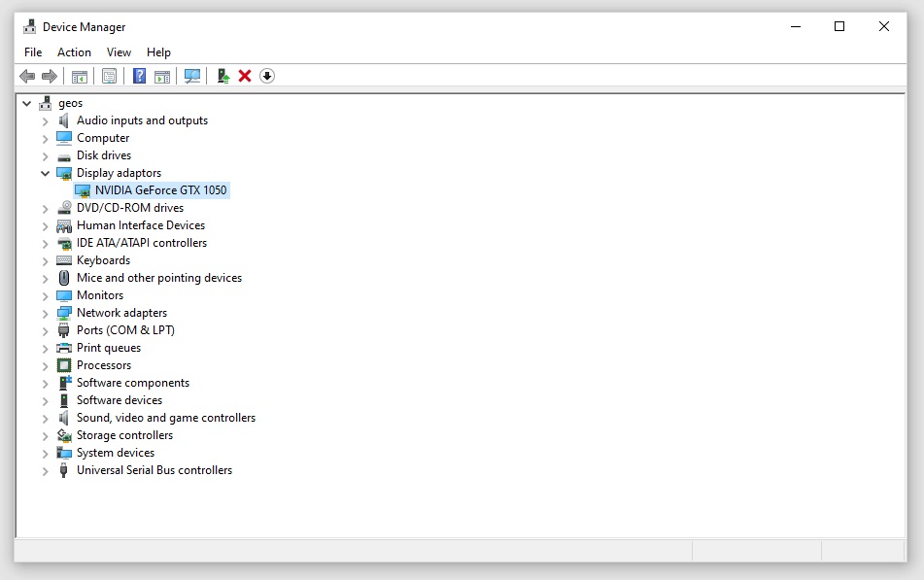Collapse the geos root node
This screenshot has height=580, width=924.
[26, 103]
